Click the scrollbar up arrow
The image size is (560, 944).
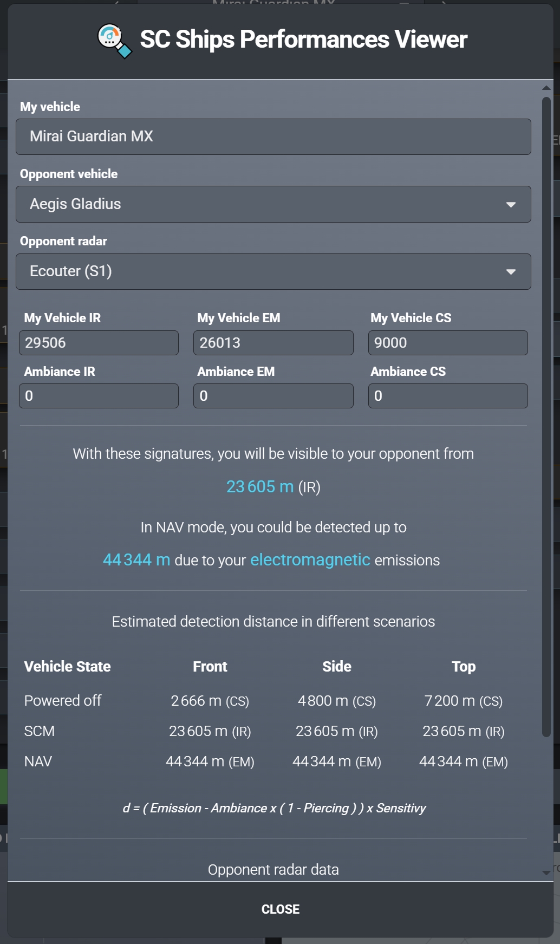(546, 88)
